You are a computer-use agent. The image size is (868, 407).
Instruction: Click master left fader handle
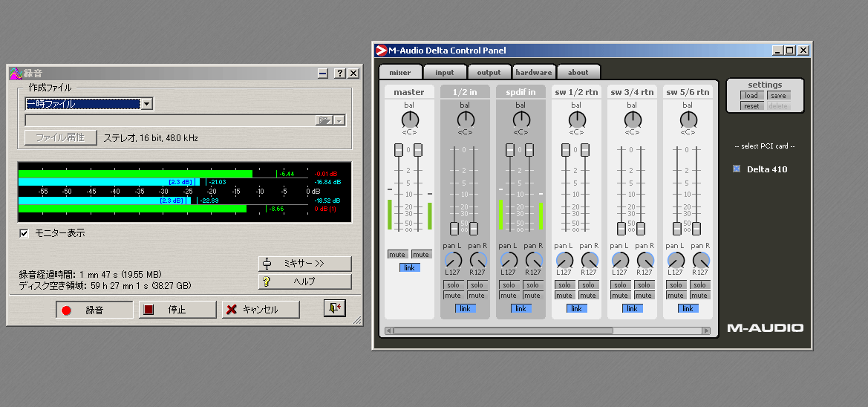click(399, 149)
